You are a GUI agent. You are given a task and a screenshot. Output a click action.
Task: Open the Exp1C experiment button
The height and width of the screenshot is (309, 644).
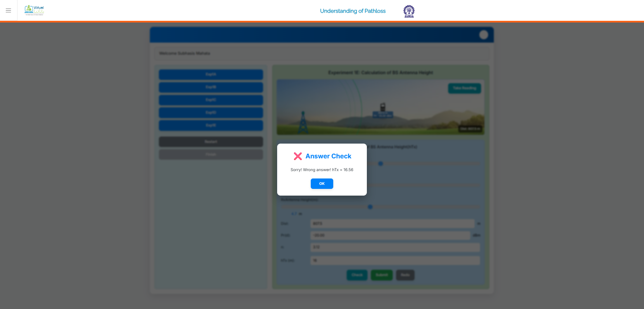click(211, 100)
